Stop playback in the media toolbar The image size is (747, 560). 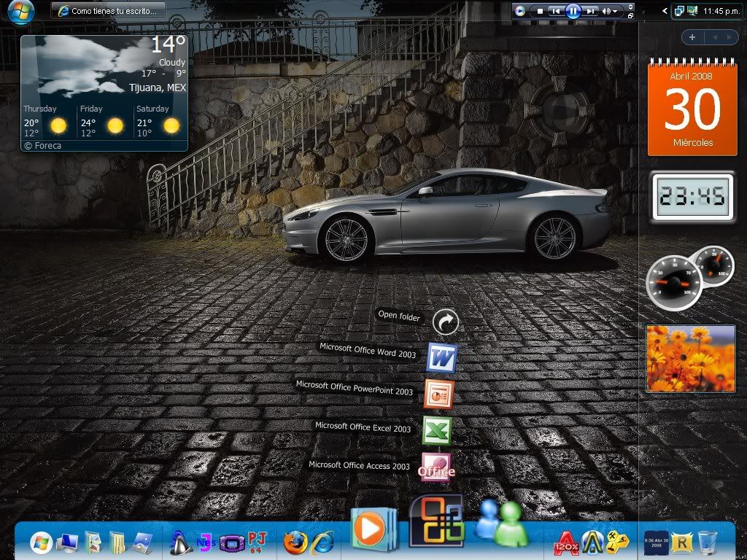point(540,11)
